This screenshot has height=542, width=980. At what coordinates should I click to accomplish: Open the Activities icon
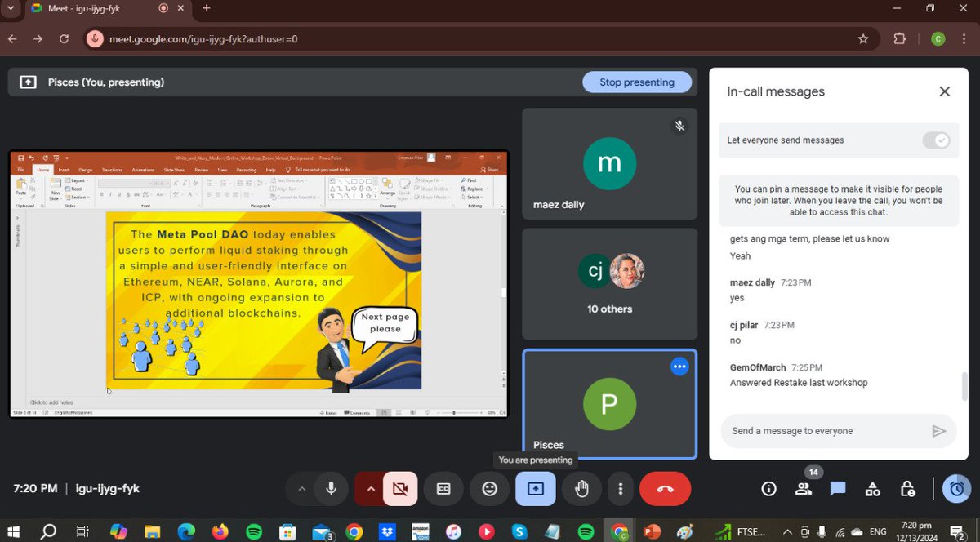coord(873,489)
